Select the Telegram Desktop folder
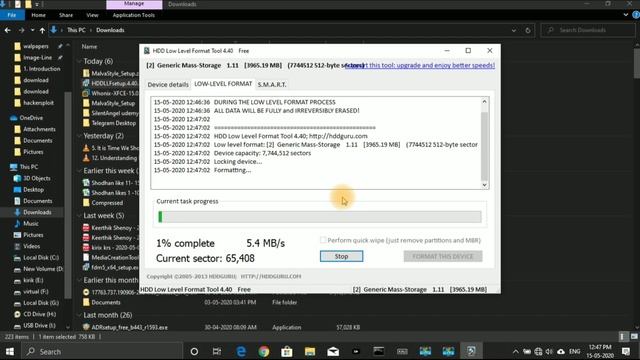640x360 pixels. (x=109, y=123)
